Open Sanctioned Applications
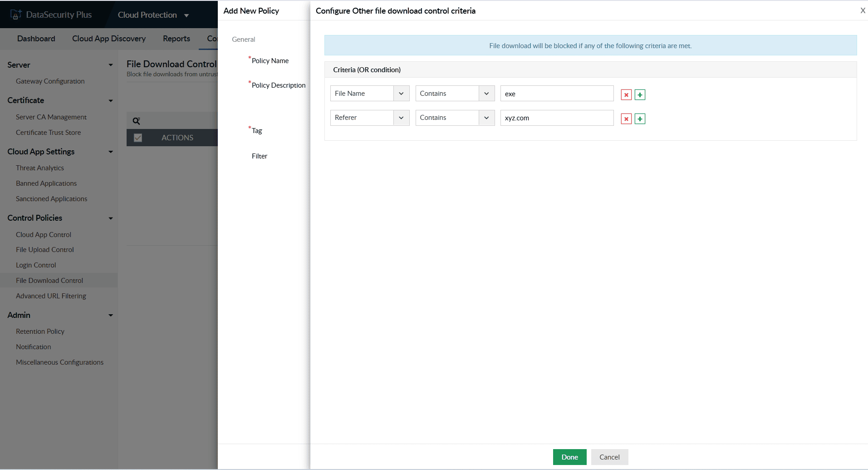The height and width of the screenshot is (470, 868). coord(51,199)
